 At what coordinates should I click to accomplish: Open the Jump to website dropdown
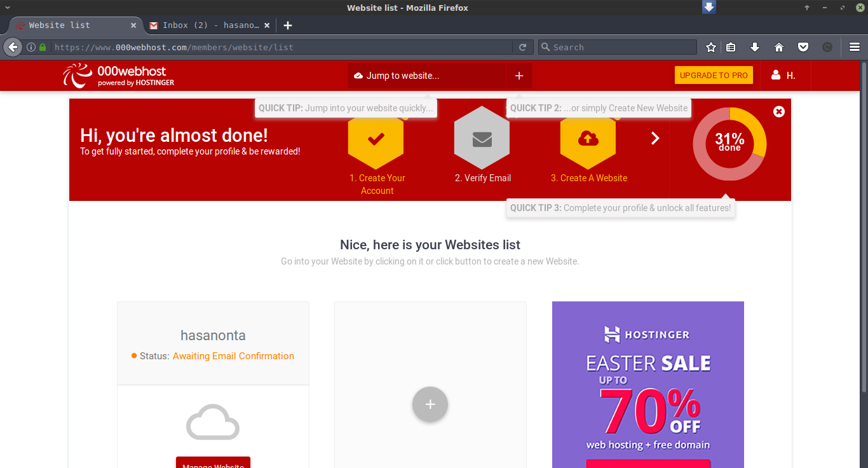coord(427,76)
